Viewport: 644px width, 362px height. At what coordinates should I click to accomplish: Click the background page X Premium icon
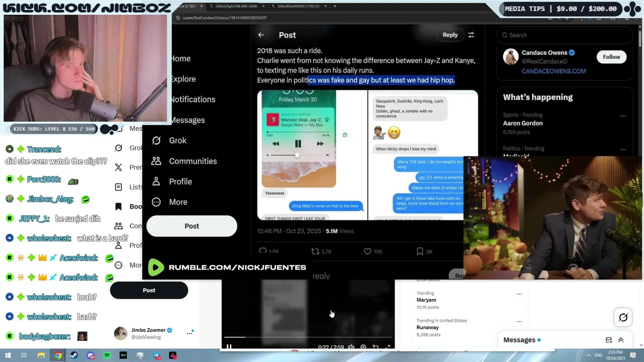coord(119,167)
